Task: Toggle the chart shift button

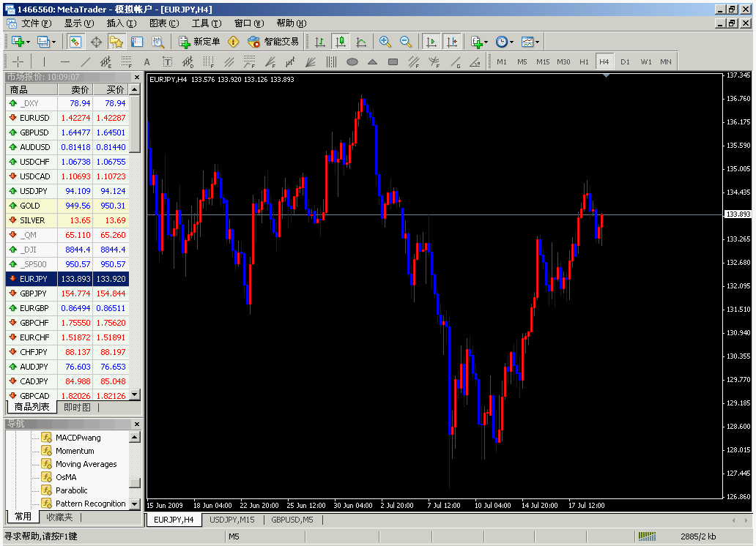Action: pos(451,42)
